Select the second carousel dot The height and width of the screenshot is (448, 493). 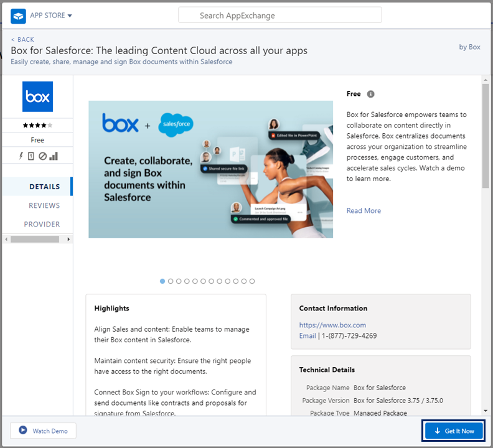pos(171,281)
